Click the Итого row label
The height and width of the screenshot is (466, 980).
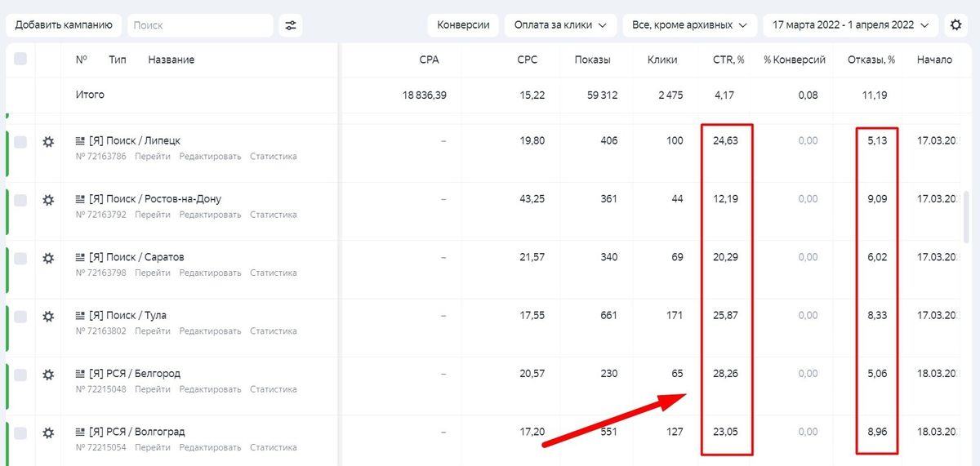point(90,95)
